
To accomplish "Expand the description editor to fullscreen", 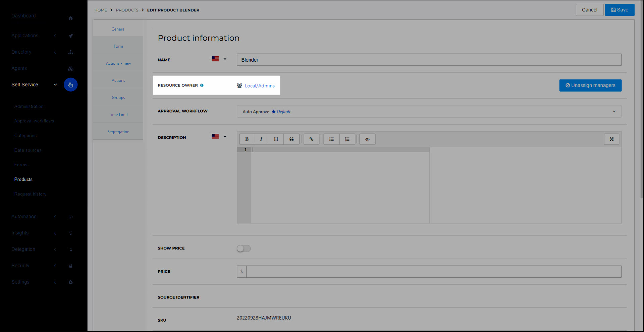I will (x=611, y=139).
